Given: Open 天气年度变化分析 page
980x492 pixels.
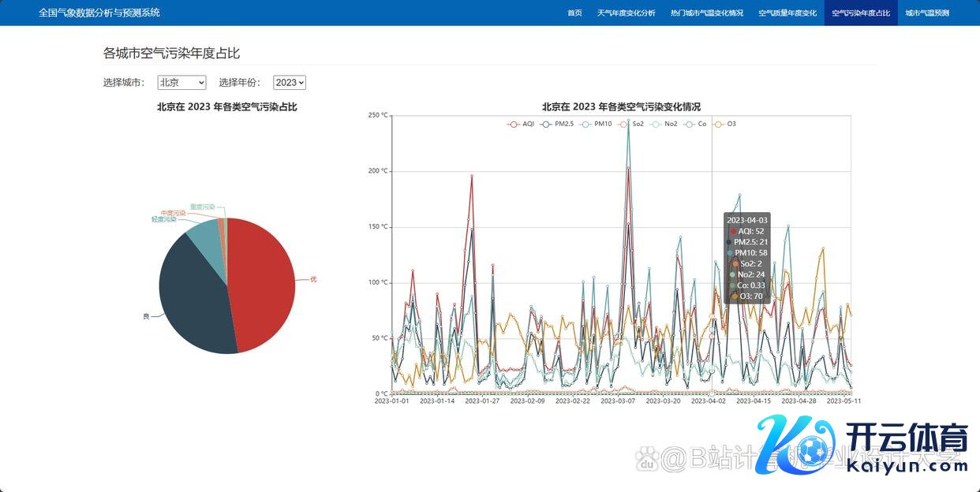Looking at the screenshot, I should pos(626,13).
